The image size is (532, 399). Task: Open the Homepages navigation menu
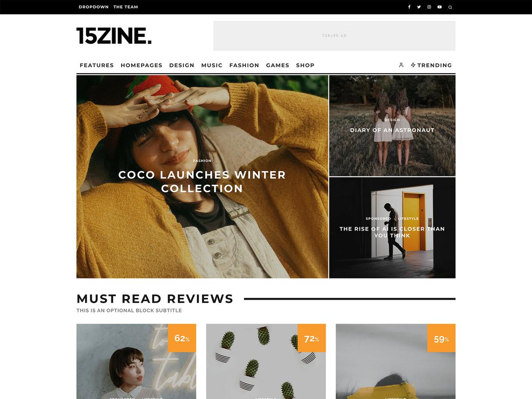[x=141, y=65]
